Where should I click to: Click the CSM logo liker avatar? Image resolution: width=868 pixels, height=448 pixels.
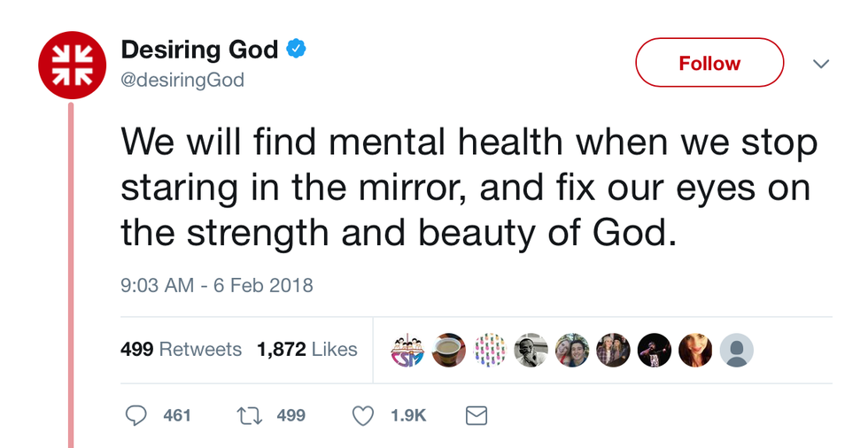click(407, 351)
